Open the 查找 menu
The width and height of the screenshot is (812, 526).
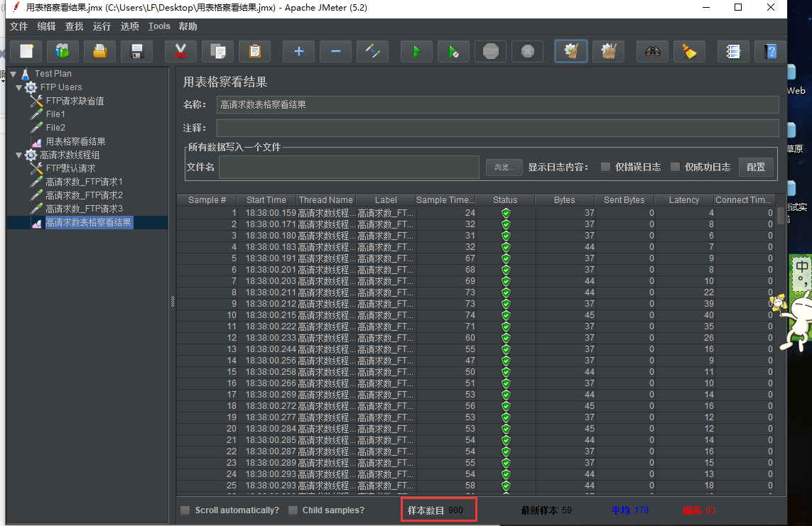74,26
